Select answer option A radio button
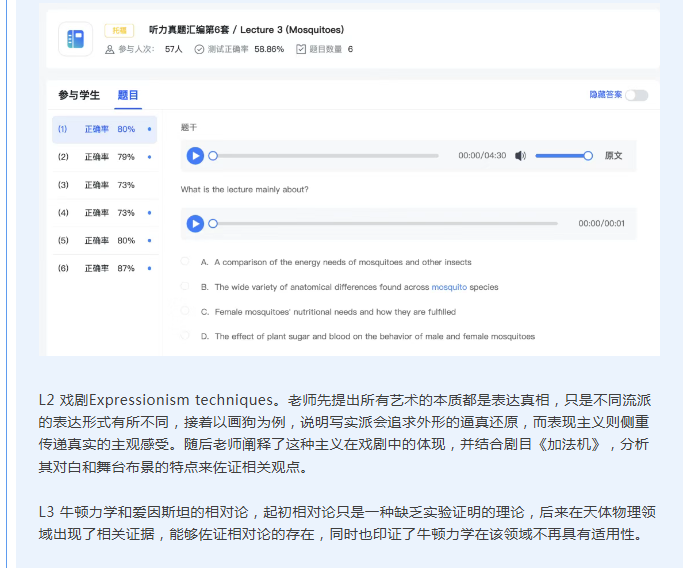This screenshot has height=575, width=691. [x=185, y=262]
